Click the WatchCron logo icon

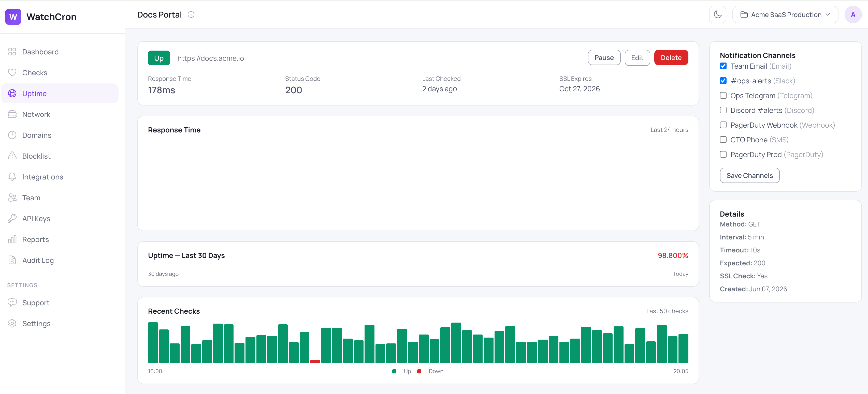(13, 17)
